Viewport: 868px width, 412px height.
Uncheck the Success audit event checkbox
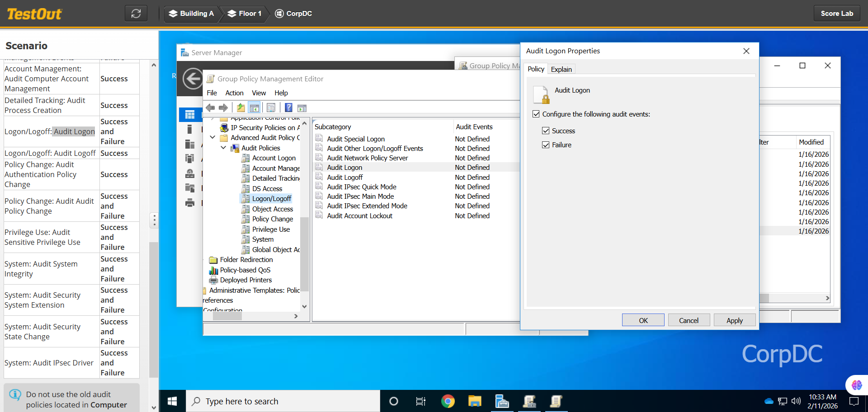coord(546,131)
